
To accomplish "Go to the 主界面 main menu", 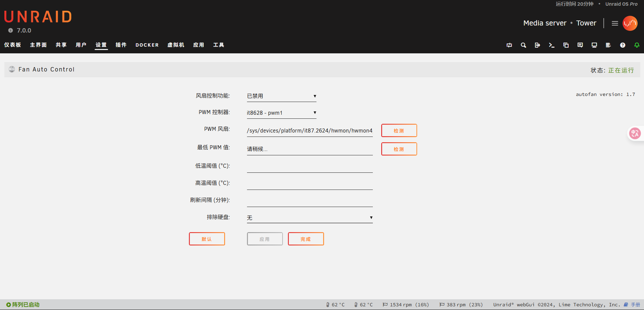I will click(38, 45).
